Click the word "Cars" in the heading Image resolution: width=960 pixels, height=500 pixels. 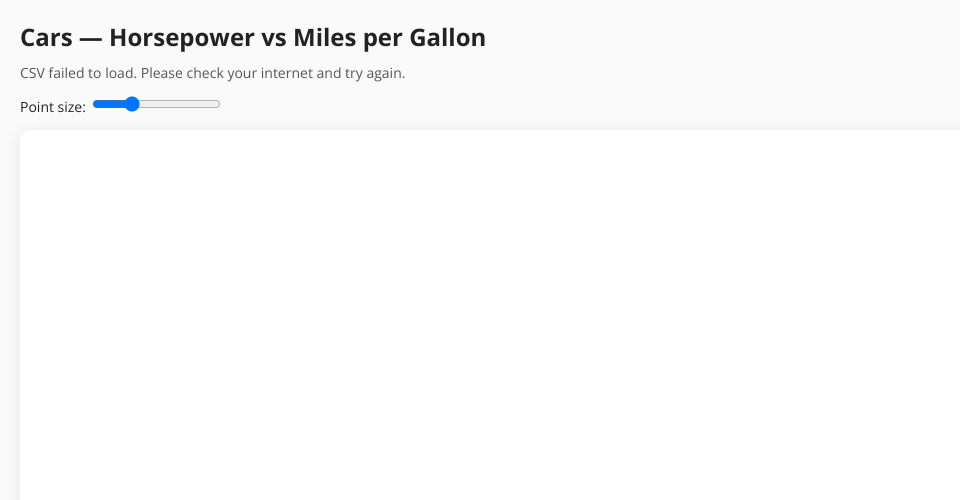(x=46, y=38)
